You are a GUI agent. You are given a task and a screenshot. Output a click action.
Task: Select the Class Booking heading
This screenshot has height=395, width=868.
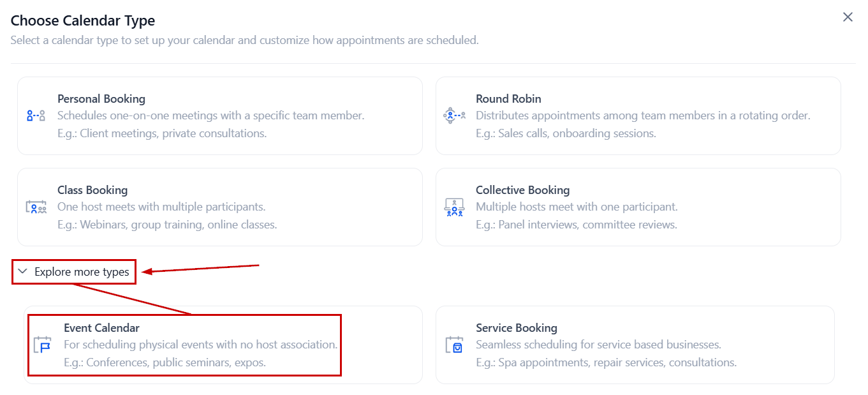pyautogui.click(x=92, y=190)
